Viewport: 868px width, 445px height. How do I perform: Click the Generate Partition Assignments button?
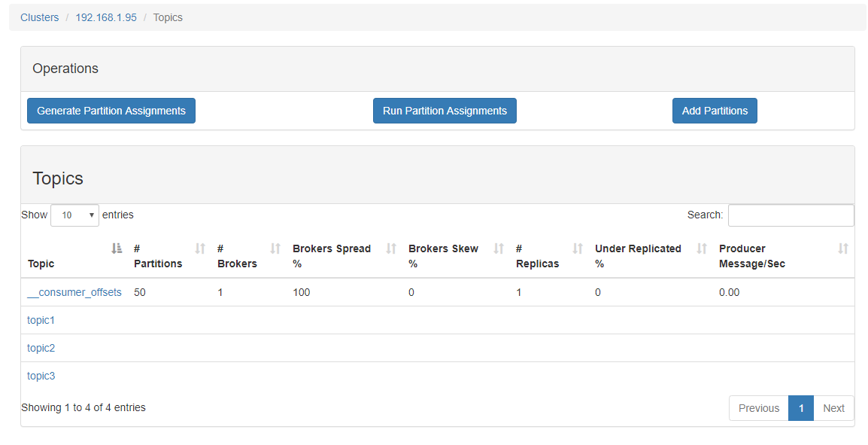(111, 111)
